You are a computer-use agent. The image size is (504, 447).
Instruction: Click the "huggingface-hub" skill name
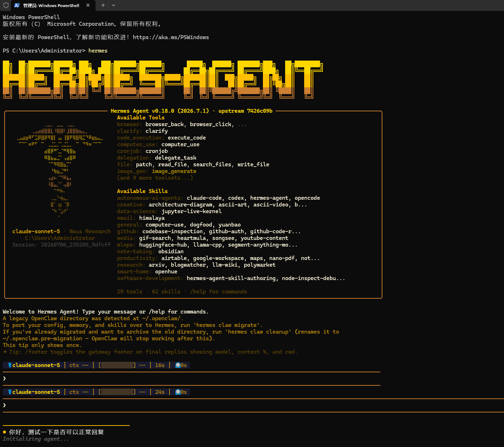pyautogui.click(x=163, y=245)
